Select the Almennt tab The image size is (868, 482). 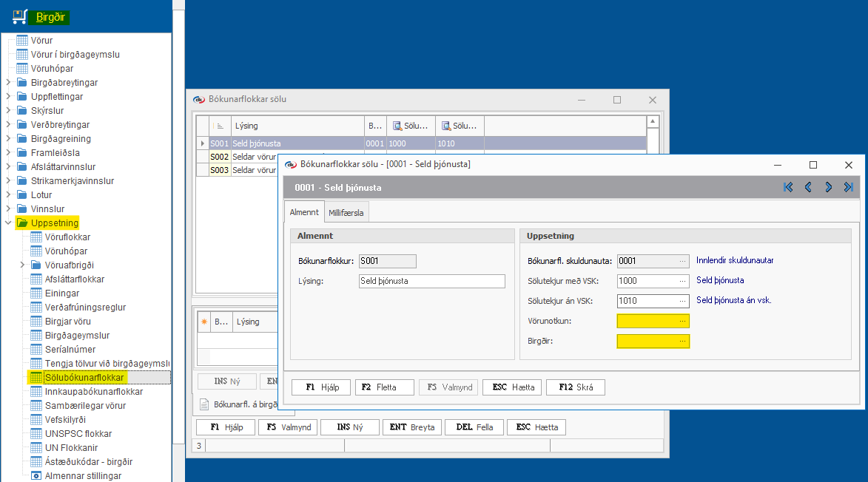coord(304,212)
